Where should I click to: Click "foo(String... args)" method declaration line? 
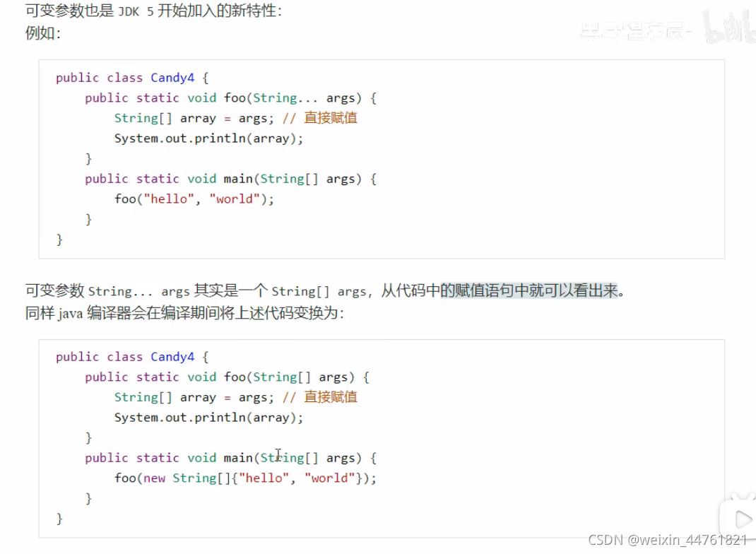230,98
